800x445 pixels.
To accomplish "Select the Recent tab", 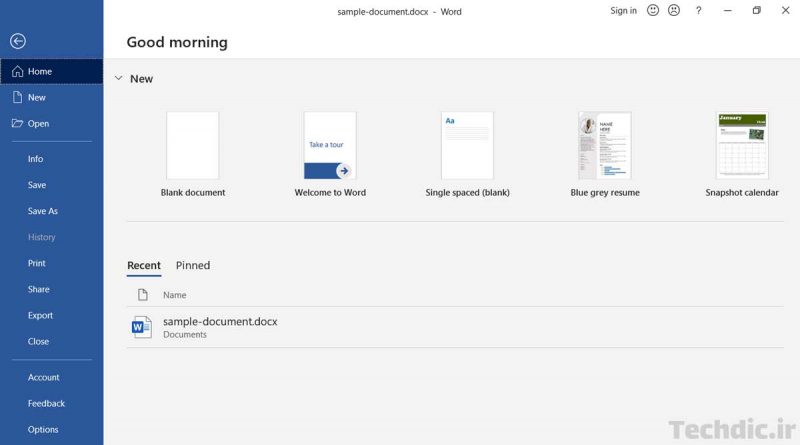I will [x=144, y=266].
